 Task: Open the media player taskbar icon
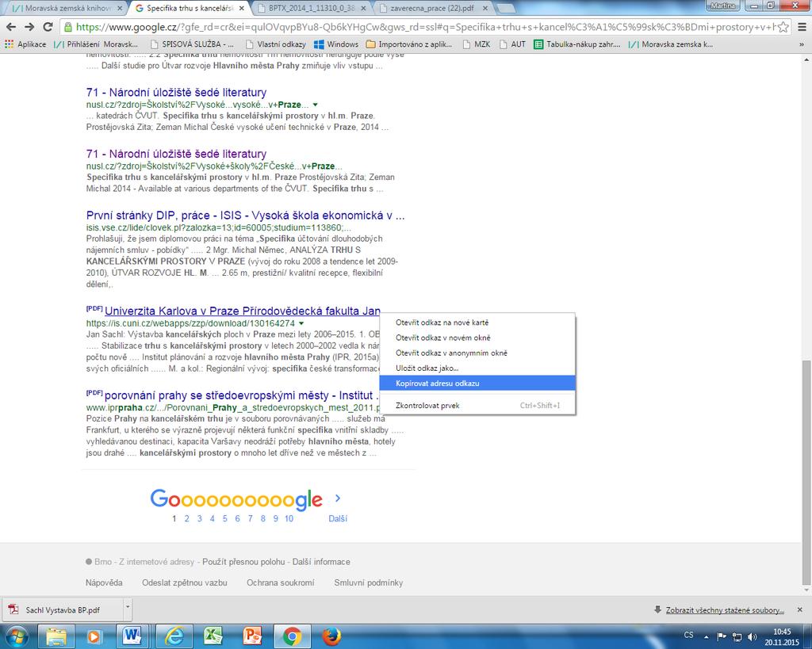click(94, 636)
